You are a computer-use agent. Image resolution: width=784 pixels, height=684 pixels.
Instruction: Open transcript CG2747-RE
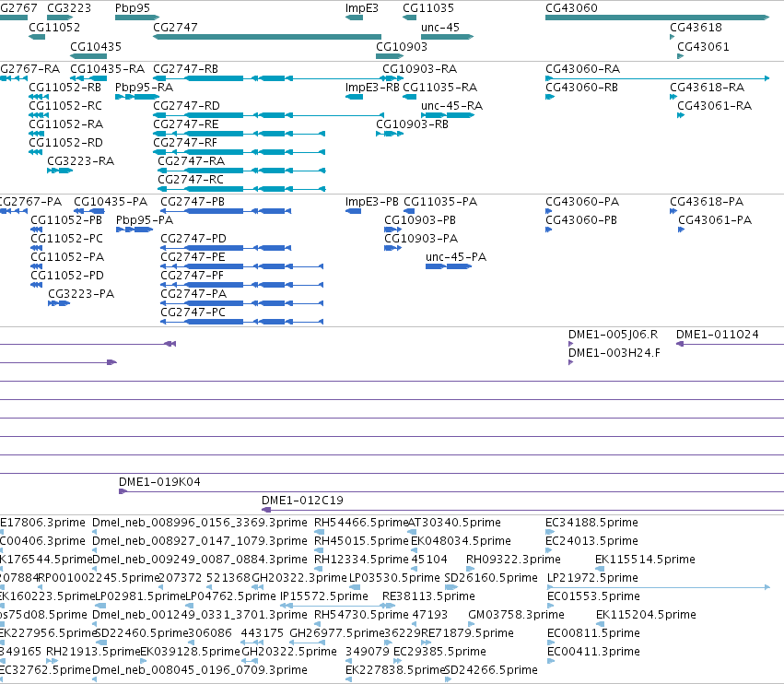[x=186, y=124]
